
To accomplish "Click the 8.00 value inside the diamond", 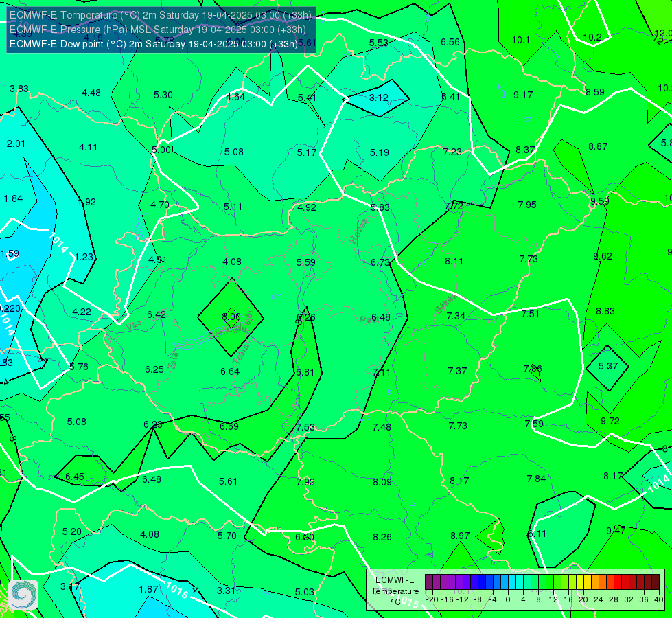I will (x=231, y=317).
